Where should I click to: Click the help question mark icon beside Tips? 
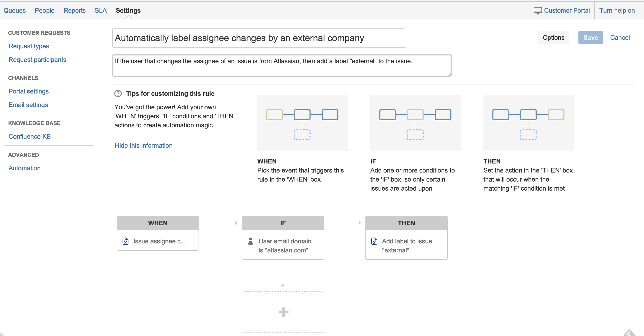(118, 94)
